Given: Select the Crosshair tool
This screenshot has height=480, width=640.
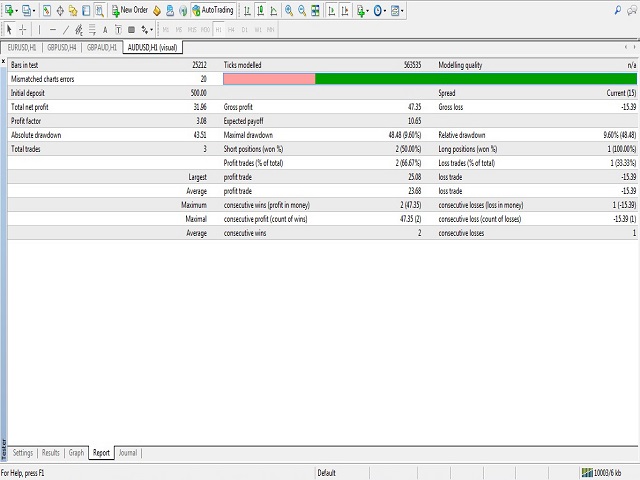Looking at the screenshot, I should pyautogui.click(x=23, y=30).
